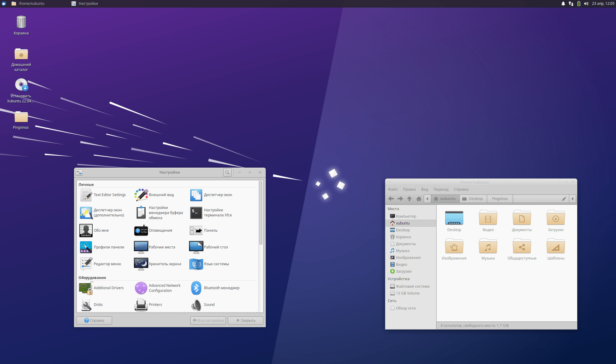
Task: Select Общедоступные folder in file view
Action: (522, 250)
